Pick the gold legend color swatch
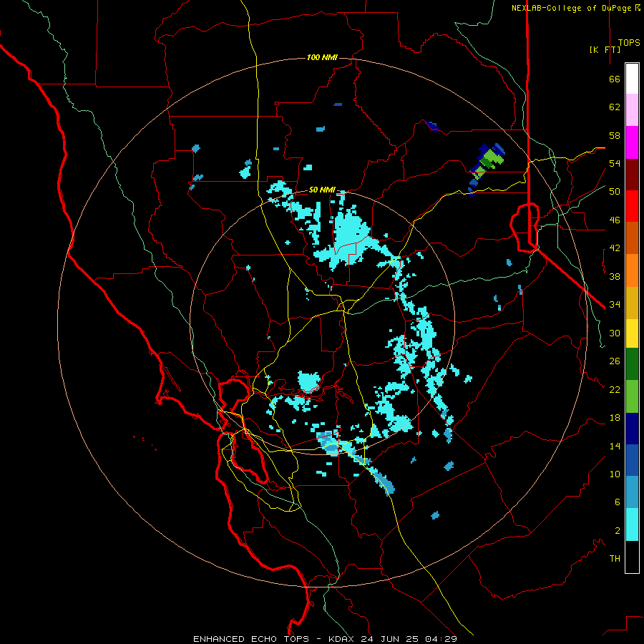Image resolution: width=644 pixels, height=644 pixels. click(x=632, y=303)
